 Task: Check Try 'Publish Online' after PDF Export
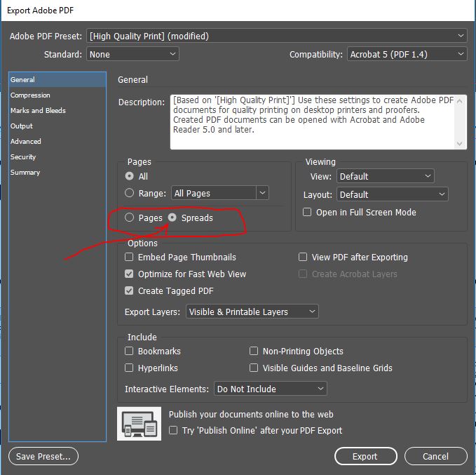click(x=173, y=430)
